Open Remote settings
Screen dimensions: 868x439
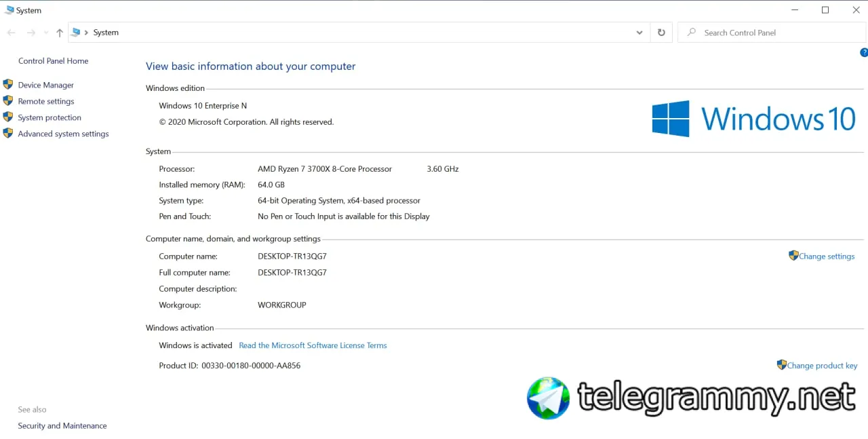[x=46, y=101]
